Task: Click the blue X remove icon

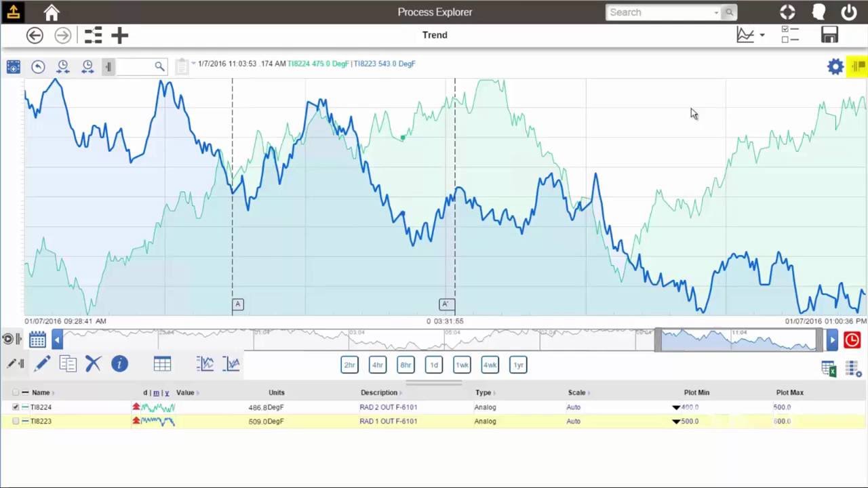Action: pyautogui.click(x=93, y=365)
